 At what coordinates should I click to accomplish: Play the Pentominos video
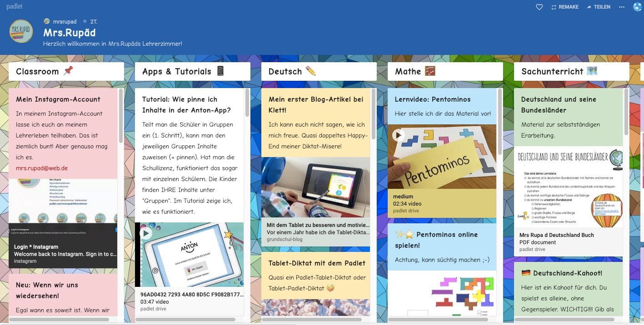point(399,135)
